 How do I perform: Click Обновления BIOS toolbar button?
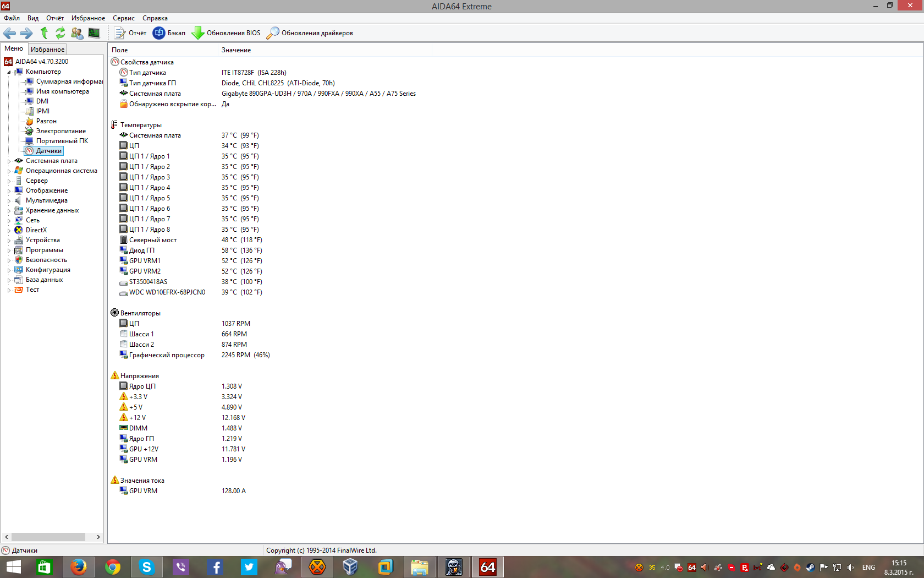(226, 33)
